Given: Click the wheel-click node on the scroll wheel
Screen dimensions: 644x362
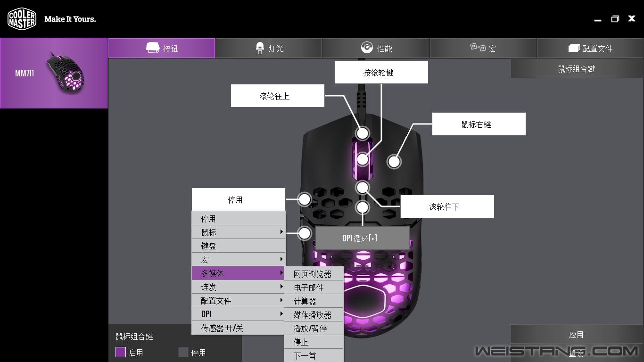Looking at the screenshot, I should pyautogui.click(x=363, y=159).
